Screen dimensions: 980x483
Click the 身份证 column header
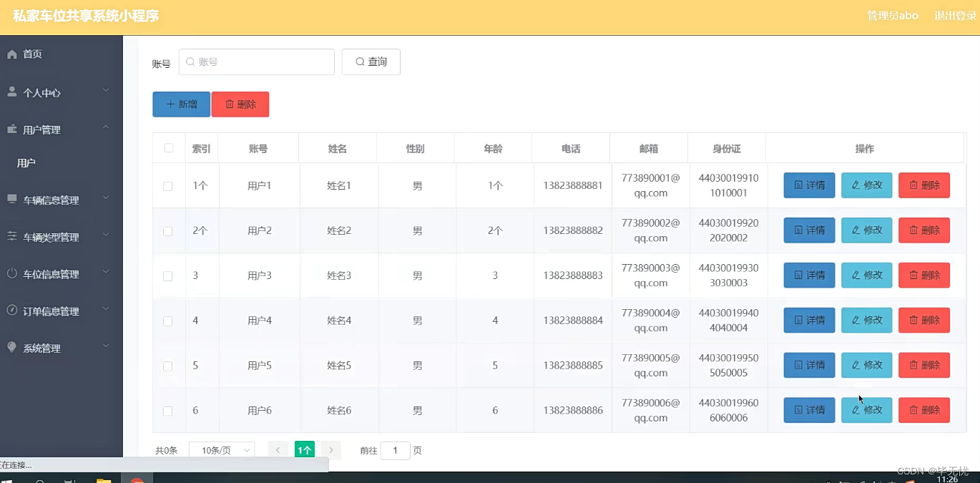[727, 149]
